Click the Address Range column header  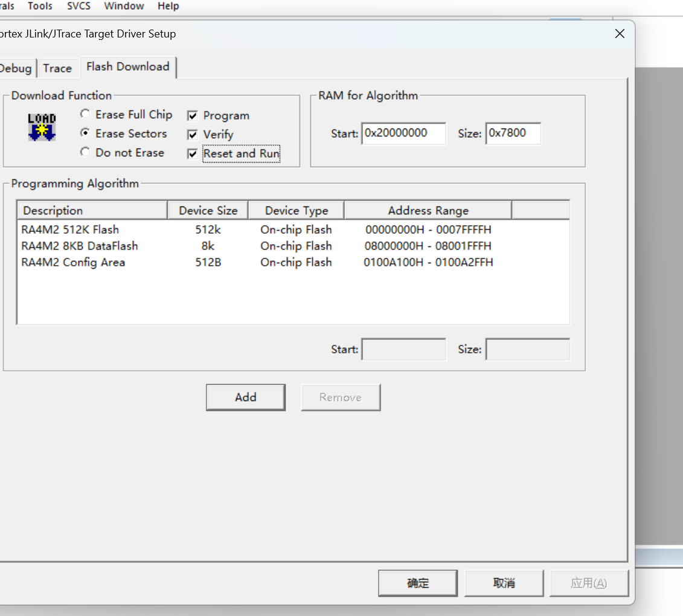[x=428, y=210]
